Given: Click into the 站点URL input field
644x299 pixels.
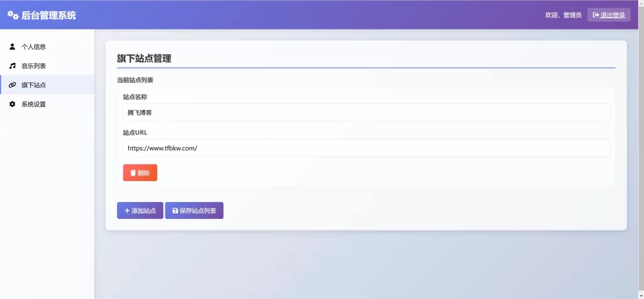Looking at the screenshot, I should (x=366, y=148).
